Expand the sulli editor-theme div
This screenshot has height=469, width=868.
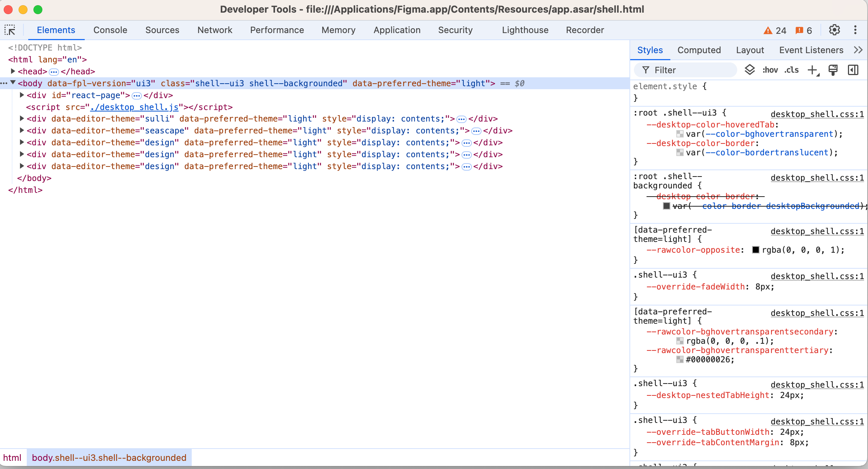tap(22, 119)
